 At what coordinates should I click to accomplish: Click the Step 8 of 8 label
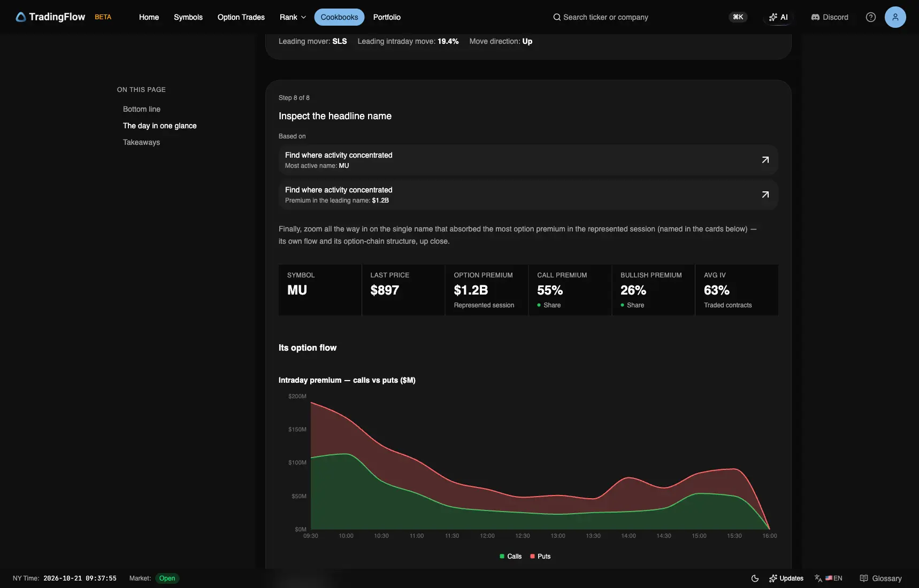[x=294, y=98]
